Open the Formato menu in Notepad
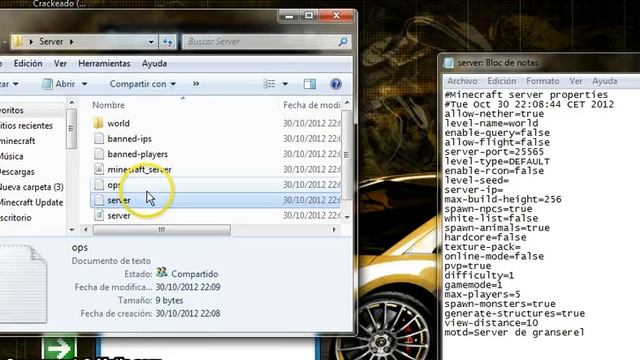 point(542,81)
